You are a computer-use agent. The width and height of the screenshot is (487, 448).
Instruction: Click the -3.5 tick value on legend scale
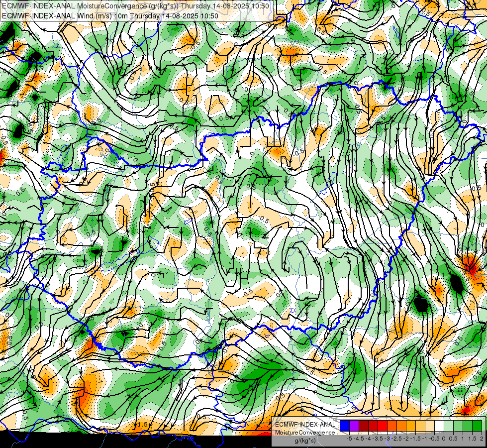(378, 439)
